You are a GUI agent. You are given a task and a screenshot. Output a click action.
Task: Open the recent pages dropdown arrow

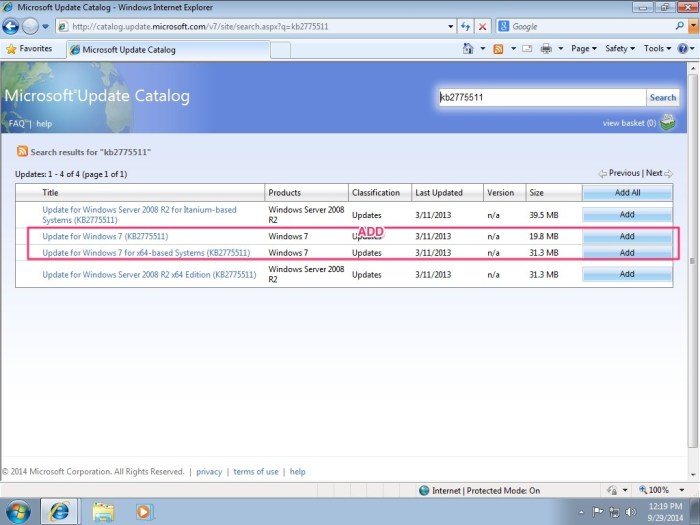pyautogui.click(x=46, y=26)
